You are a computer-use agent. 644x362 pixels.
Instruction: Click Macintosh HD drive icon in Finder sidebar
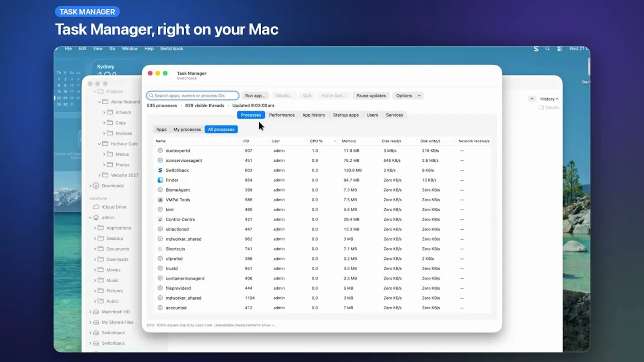tap(96, 312)
